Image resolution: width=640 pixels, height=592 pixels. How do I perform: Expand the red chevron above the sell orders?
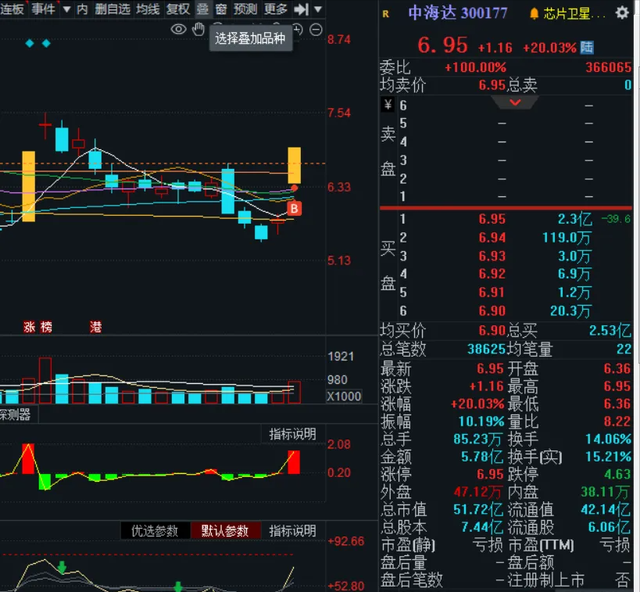point(515,102)
